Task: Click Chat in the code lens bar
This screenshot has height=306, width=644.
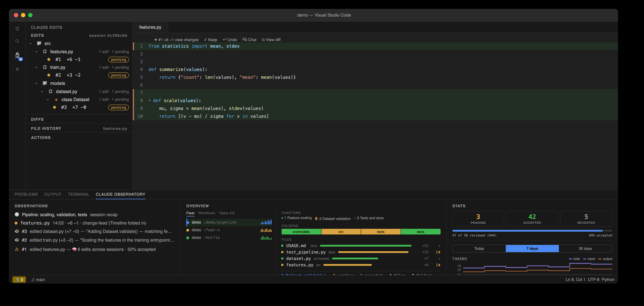Action: pos(250,40)
